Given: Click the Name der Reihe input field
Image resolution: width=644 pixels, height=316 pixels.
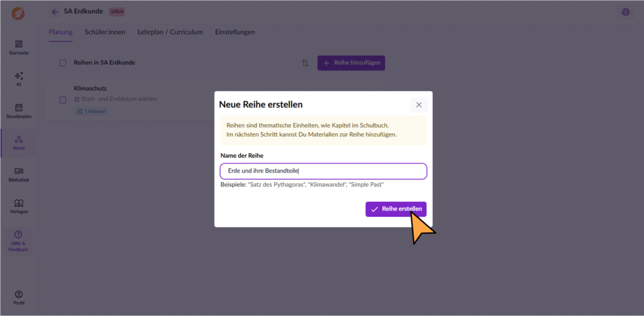Looking at the screenshot, I should tap(323, 171).
